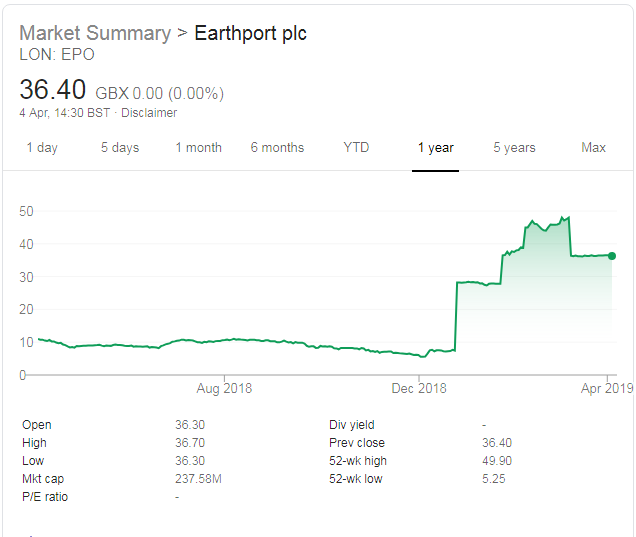This screenshot has width=636, height=537.
Task: Show the 1 month chart
Action: pos(198,148)
